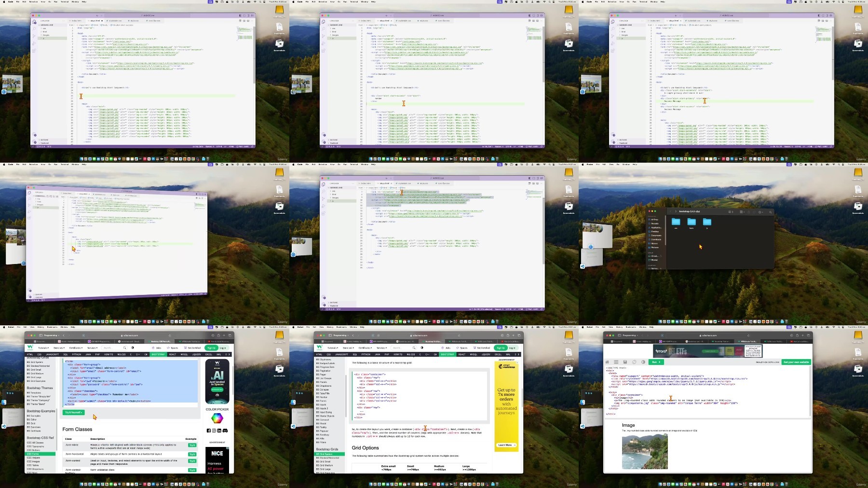Open BS Pagination in the sidebar
The image size is (868, 488).
pos(323,371)
